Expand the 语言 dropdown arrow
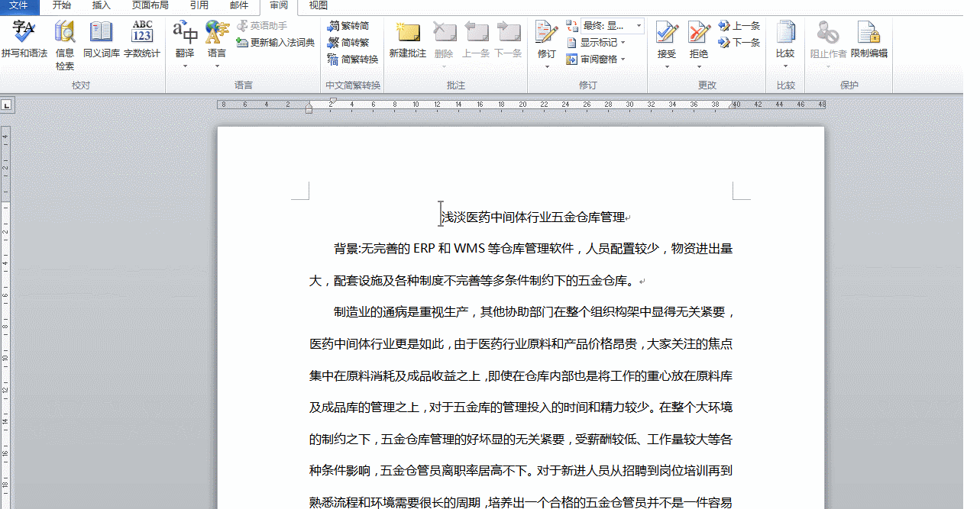 point(217,66)
